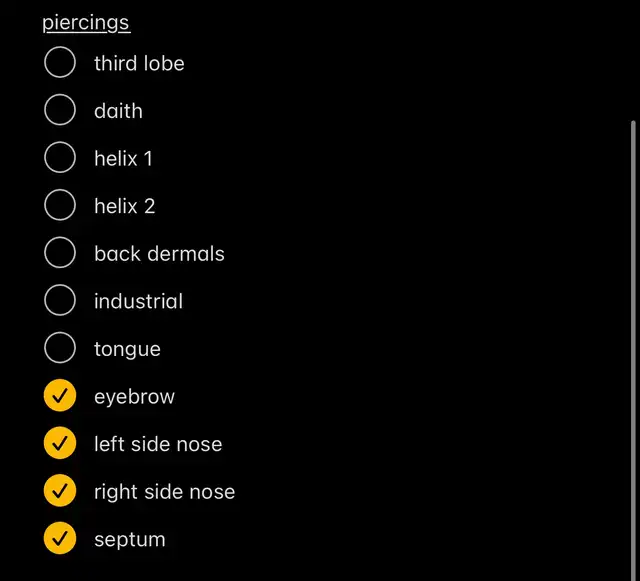Click the scrollbar on the right edge

633,350
